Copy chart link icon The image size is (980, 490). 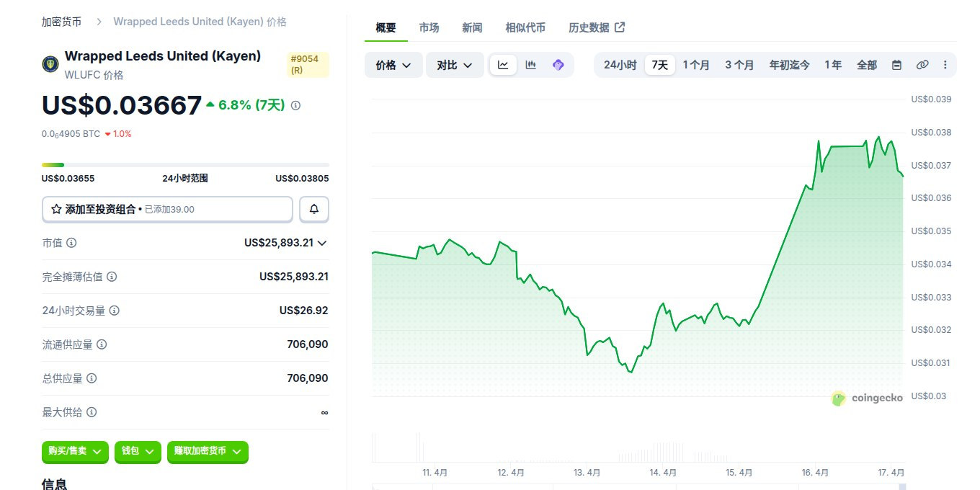pyautogui.click(x=922, y=65)
